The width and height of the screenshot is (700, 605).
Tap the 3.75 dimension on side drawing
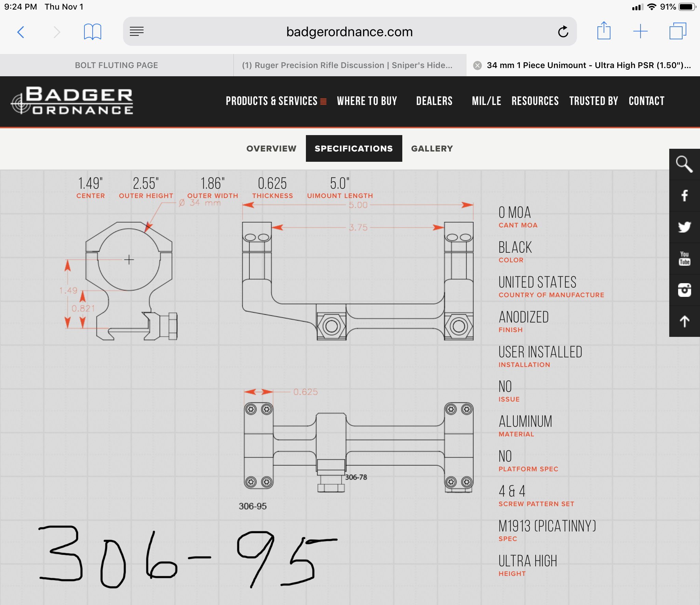click(x=358, y=227)
